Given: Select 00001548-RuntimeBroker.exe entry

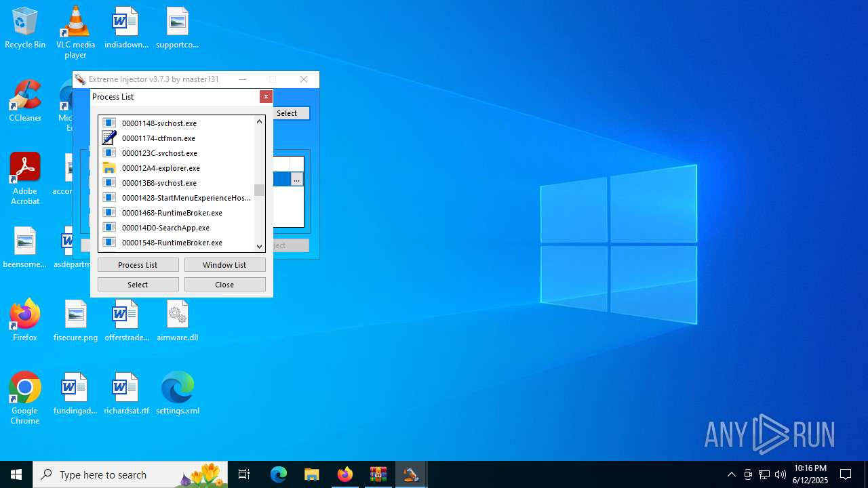Looking at the screenshot, I should pyautogui.click(x=176, y=243).
